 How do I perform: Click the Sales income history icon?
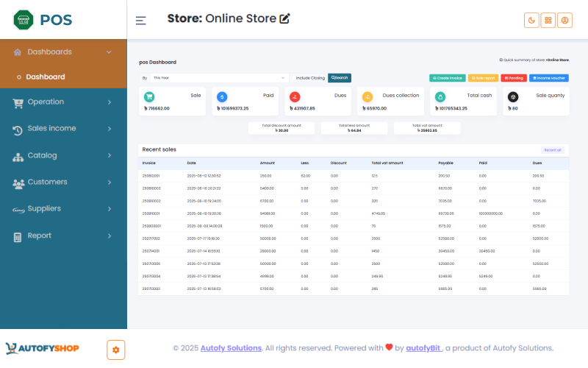(17, 130)
